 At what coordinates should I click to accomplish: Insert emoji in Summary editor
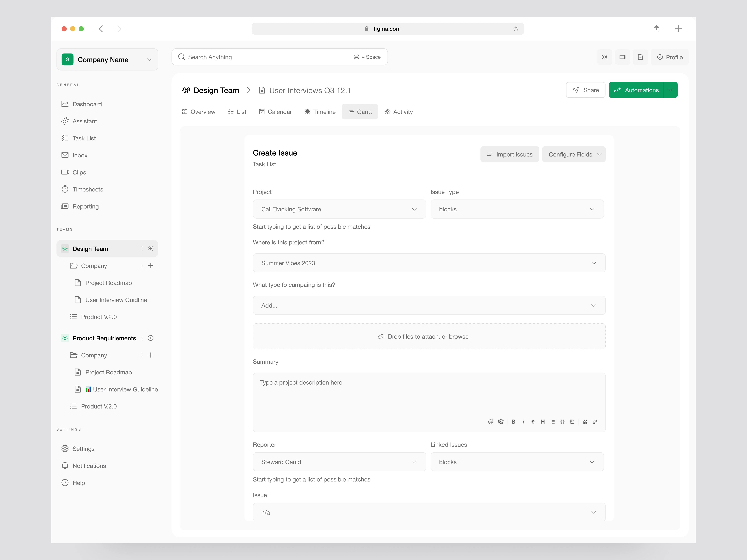[491, 422]
